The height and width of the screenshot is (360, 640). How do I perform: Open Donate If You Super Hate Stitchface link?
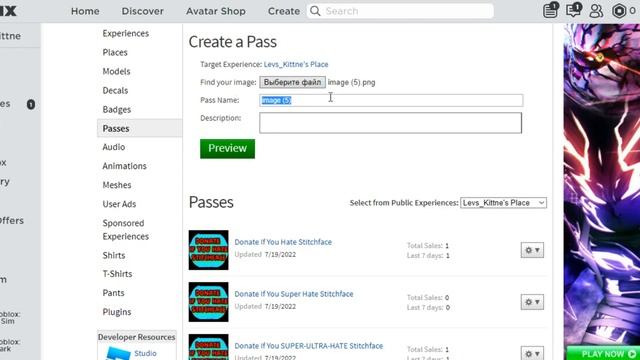click(294, 294)
